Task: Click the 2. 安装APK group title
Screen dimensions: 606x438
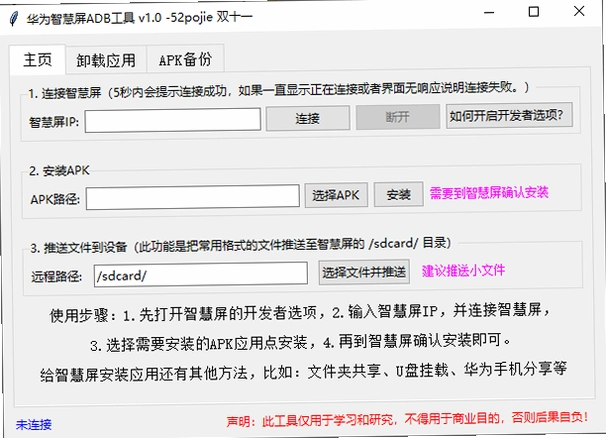Action: pos(60,170)
